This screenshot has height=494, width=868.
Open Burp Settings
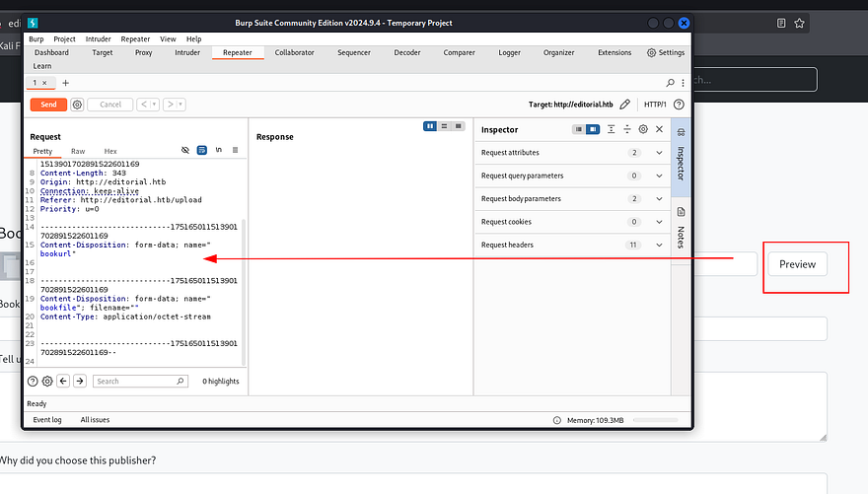[666, 52]
